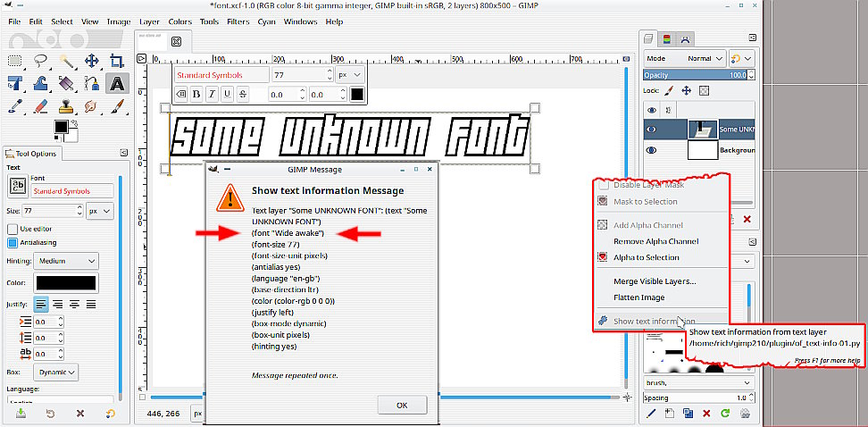Image resolution: width=868 pixels, height=427 pixels.
Task: Click the font browser icon in Tool Options
Action: [17, 186]
